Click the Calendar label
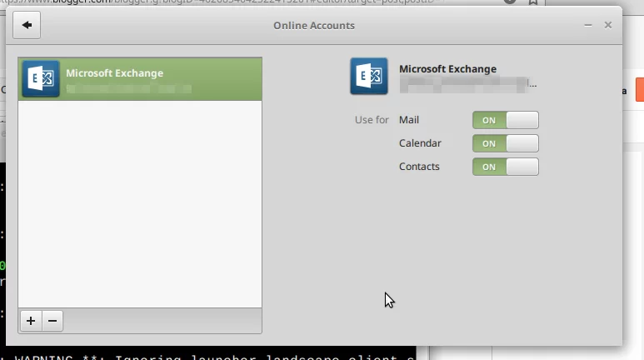 tap(420, 143)
